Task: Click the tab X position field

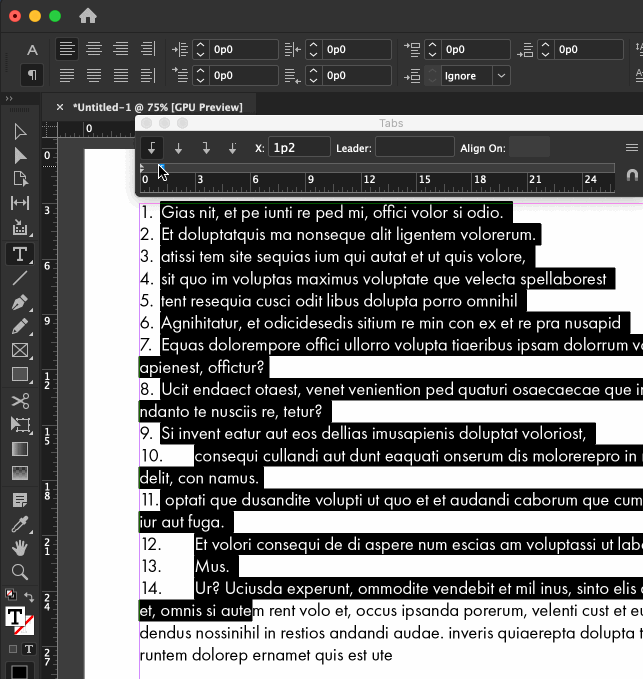Action: pos(299,148)
